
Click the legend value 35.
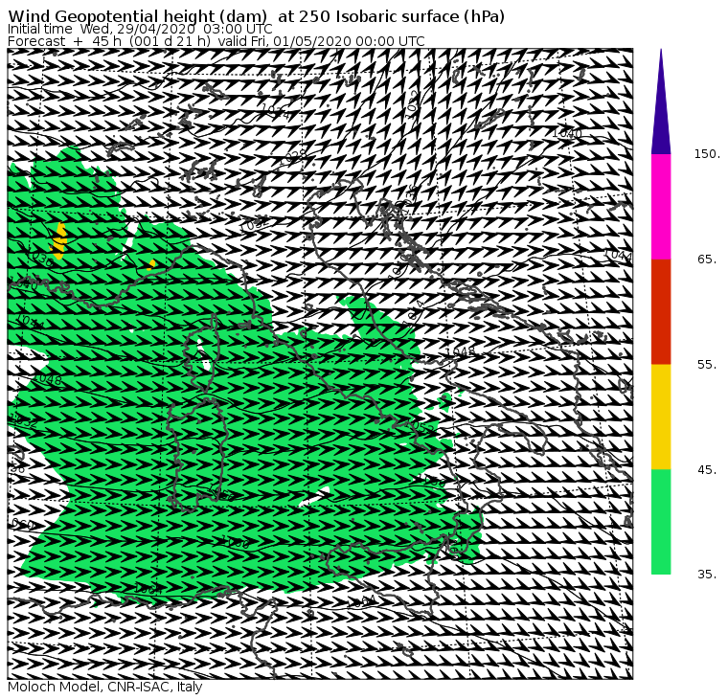coord(707,575)
